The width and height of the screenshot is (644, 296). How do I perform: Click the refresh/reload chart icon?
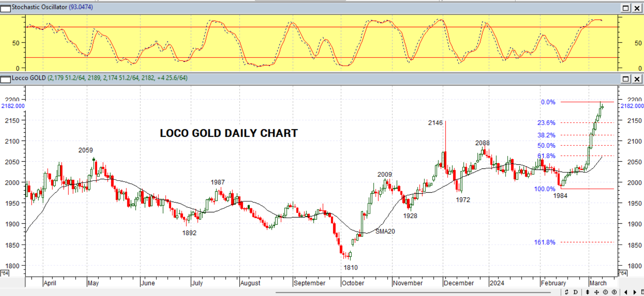(x=566, y=292)
